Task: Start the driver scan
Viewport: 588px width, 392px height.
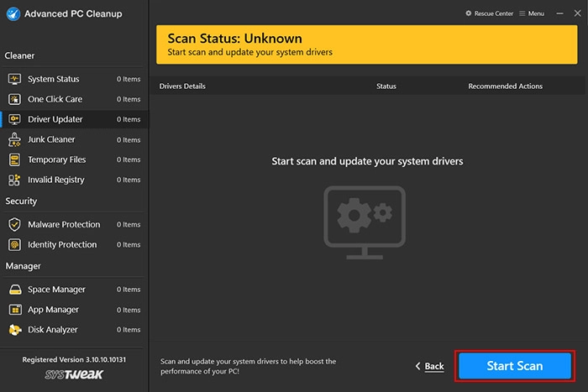Action: click(x=515, y=366)
